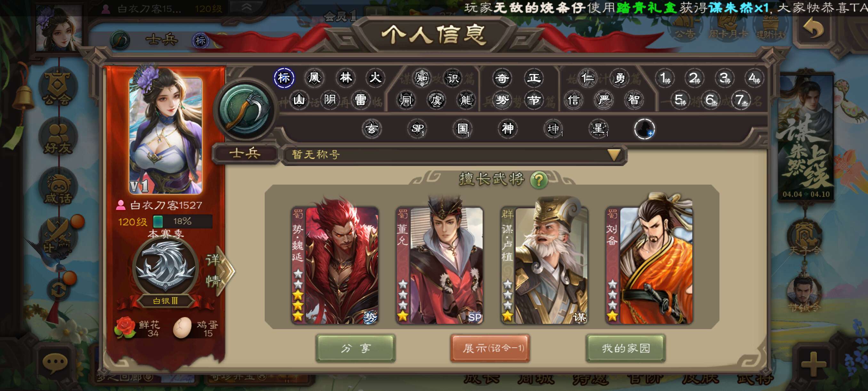Toggle the 风 expansion badge
The height and width of the screenshot is (391, 868).
pyautogui.click(x=314, y=78)
